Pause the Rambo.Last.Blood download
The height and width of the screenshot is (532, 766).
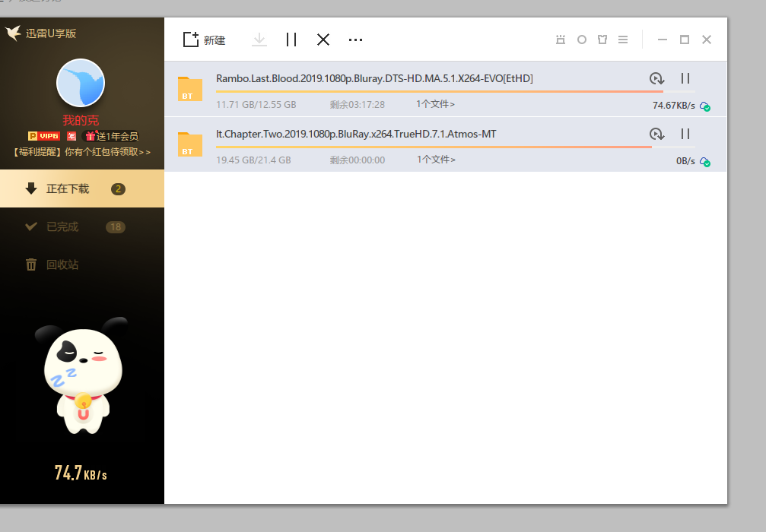pos(685,78)
